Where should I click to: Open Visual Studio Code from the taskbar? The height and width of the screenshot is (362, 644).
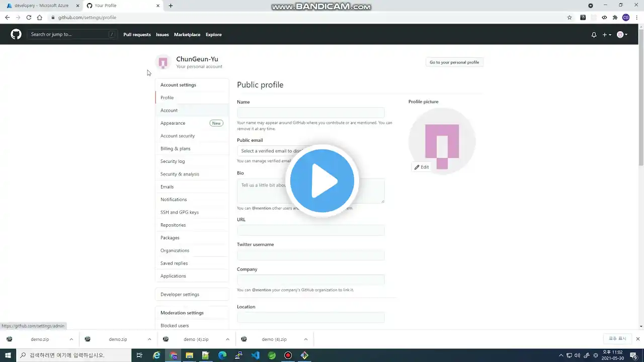[255, 355]
